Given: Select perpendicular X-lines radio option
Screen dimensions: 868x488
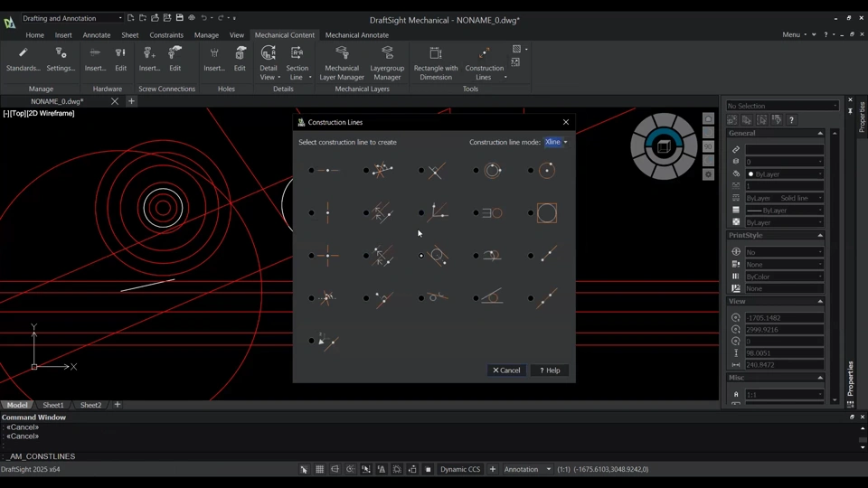Looking at the screenshot, I should point(421,171).
